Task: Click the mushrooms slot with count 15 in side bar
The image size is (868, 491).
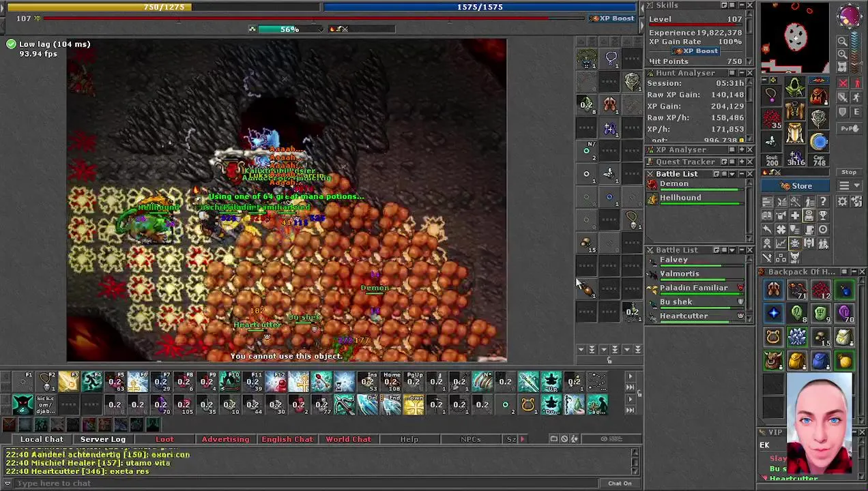Action: [586, 243]
